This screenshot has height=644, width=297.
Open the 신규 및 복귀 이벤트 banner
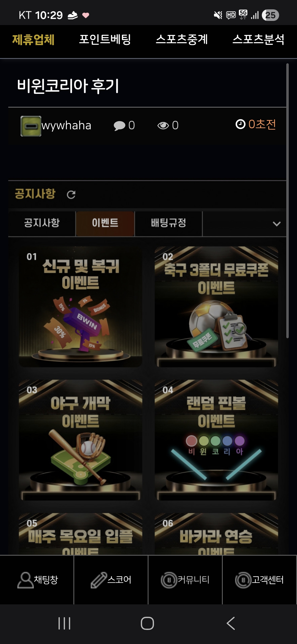(80, 307)
